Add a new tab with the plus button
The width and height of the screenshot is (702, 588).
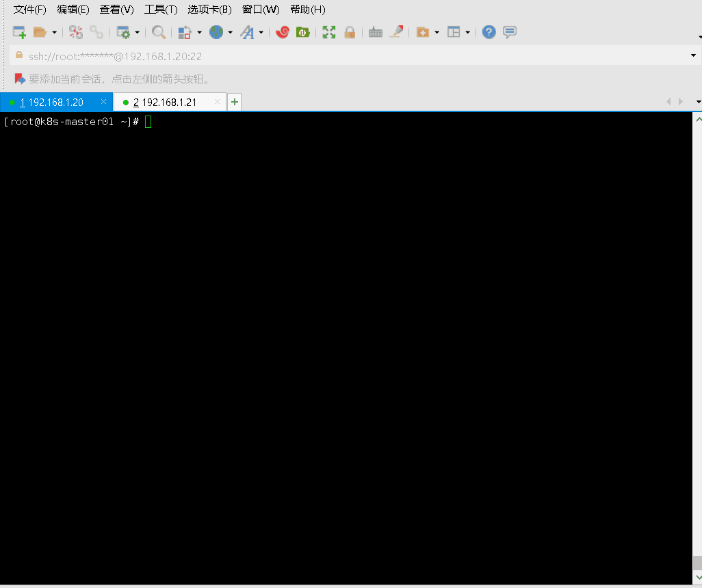[234, 101]
